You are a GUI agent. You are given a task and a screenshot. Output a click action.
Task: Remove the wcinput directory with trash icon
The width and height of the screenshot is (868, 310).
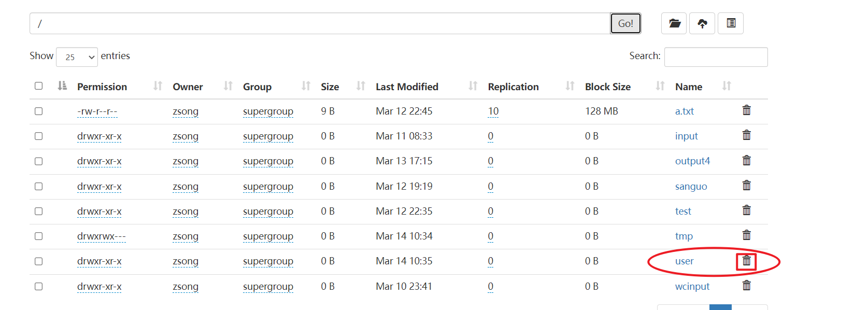click(x=746, y=286)
